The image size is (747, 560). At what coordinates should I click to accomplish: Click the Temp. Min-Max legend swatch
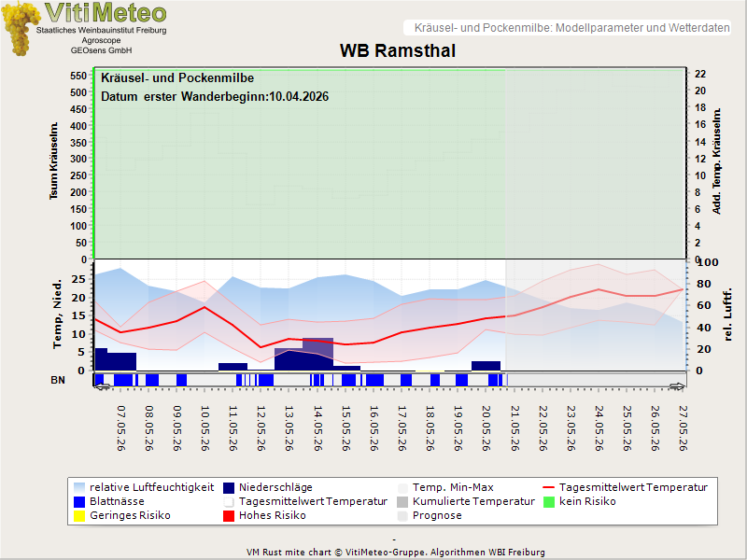click(402, 487)
